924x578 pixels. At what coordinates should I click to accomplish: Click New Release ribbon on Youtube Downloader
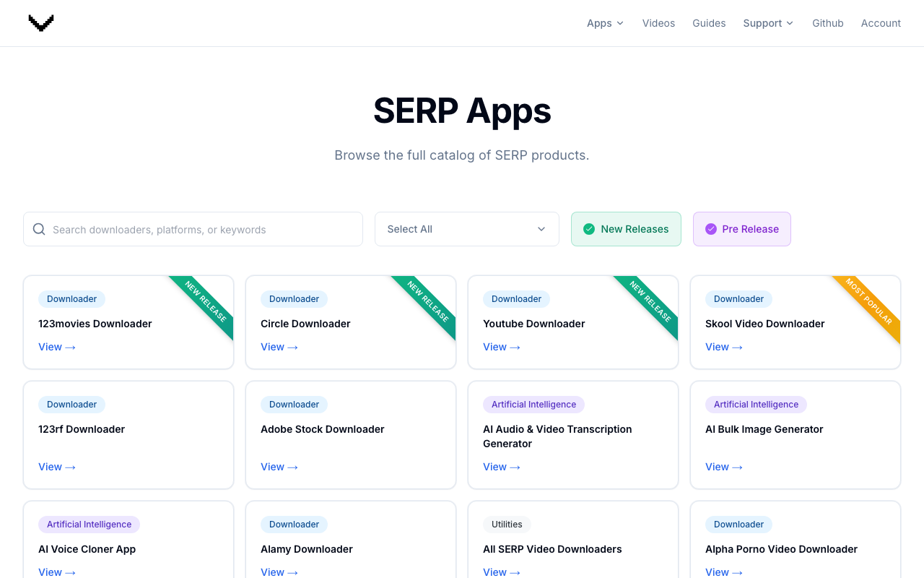click(650, 302)
